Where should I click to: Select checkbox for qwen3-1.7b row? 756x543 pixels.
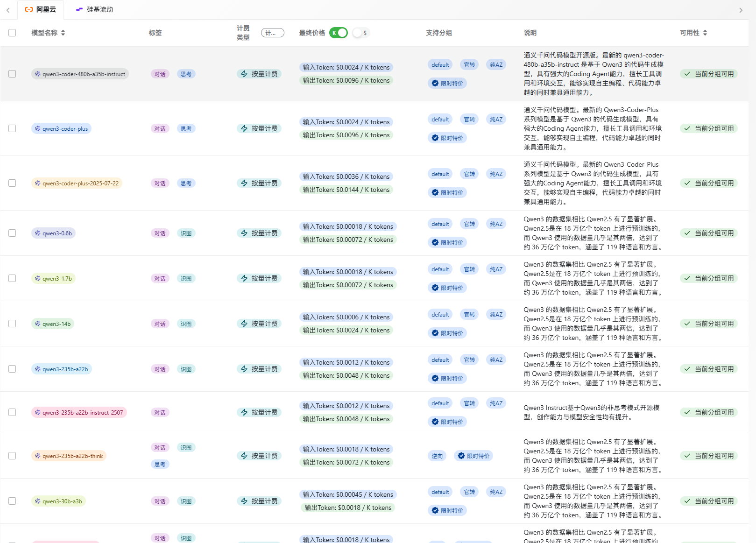click(x=12, y=278)
